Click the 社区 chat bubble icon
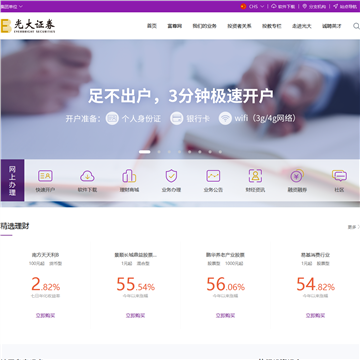Viewport: 360px width, 360px height. pyautogui.click(x=339, y=176)
